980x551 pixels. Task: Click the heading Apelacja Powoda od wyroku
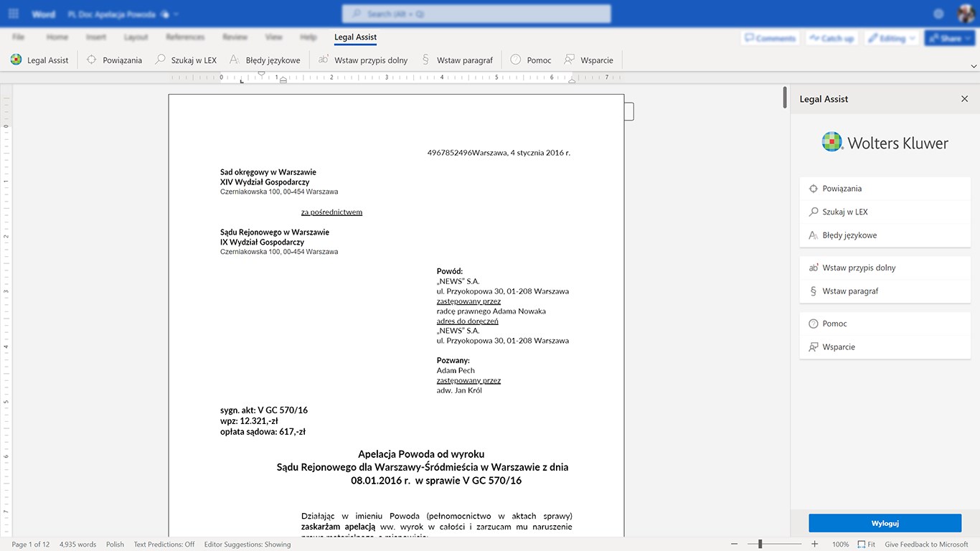(421, 454)
